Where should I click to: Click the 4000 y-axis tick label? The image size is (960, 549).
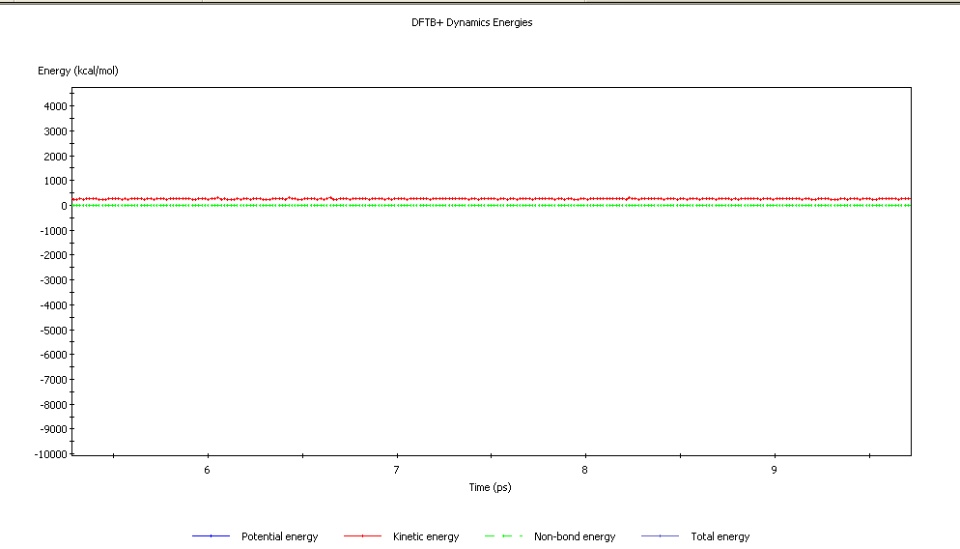(x=55, y=106)
